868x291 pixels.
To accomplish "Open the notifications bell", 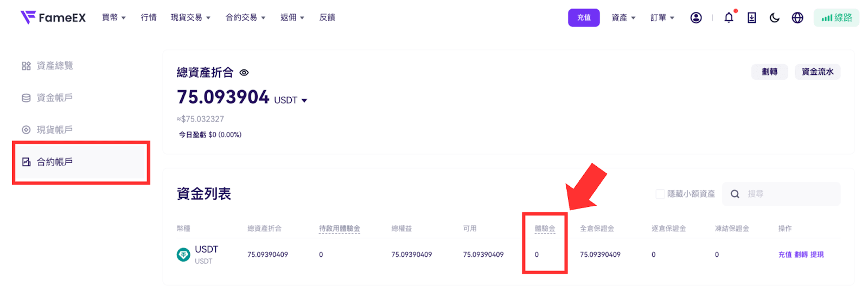I will [x=729, y=18].
